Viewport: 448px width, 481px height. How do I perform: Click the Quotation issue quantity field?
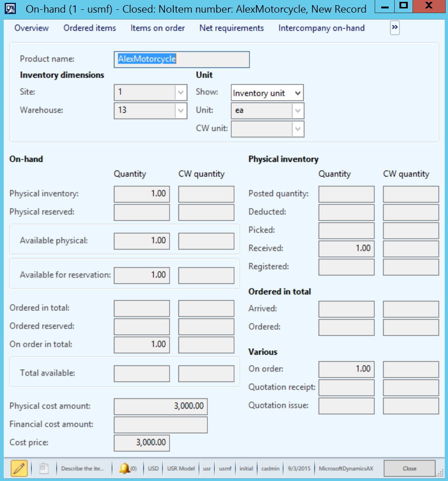(x=347, y=406)
